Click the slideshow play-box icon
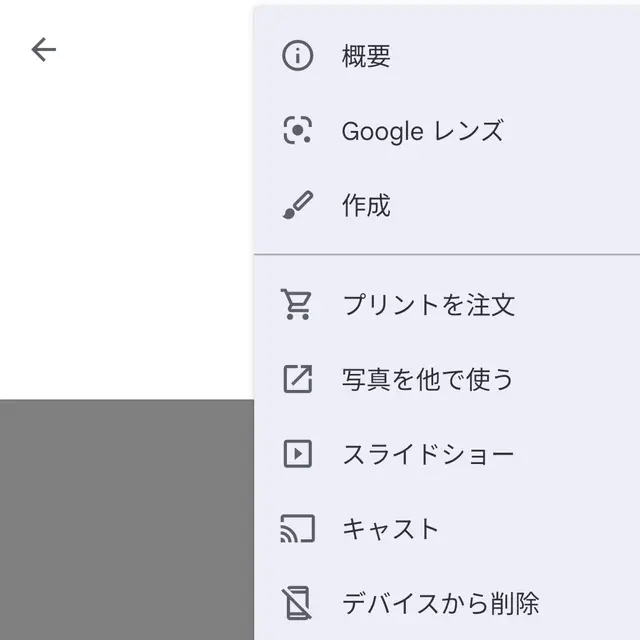640x640 pixels. (298, 453)
